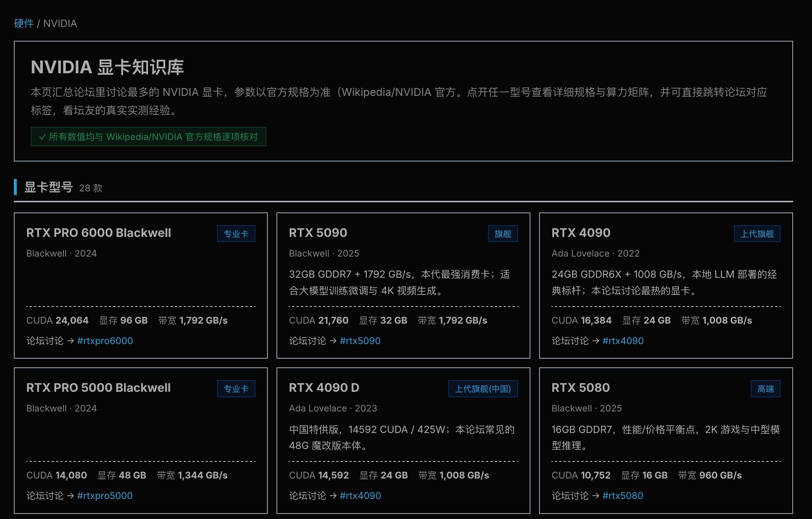
Task: Open the RTX PRO 6000 Blackwell card title
Action: (98, 233)
